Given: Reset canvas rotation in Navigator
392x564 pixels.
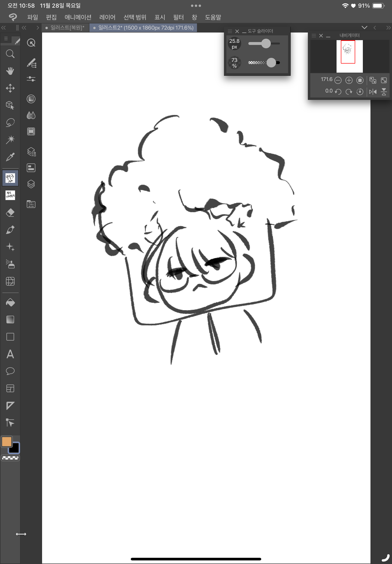Looking at the screenshot, I should [360, 92].
